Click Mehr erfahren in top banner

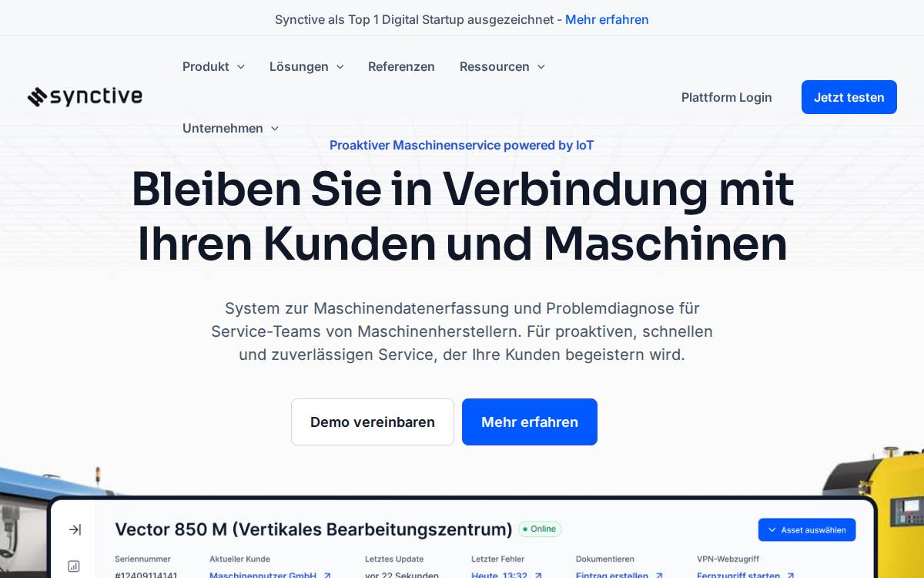click(x=607, y=19)
